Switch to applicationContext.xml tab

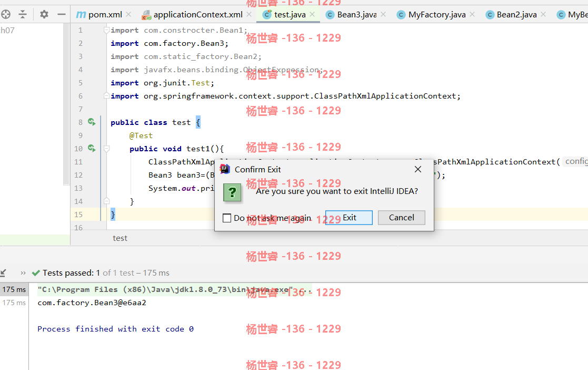197,15
